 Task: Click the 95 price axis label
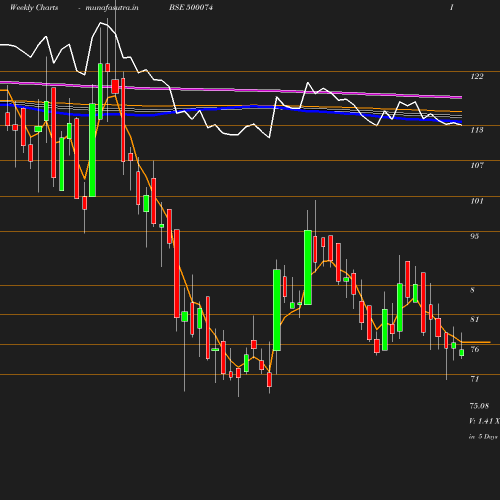point(475,236)
